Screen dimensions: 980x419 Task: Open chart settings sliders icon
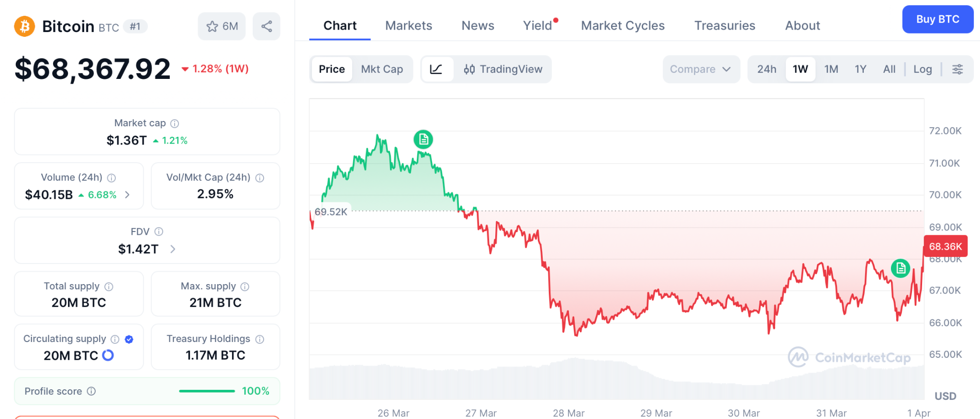point(958,69)
